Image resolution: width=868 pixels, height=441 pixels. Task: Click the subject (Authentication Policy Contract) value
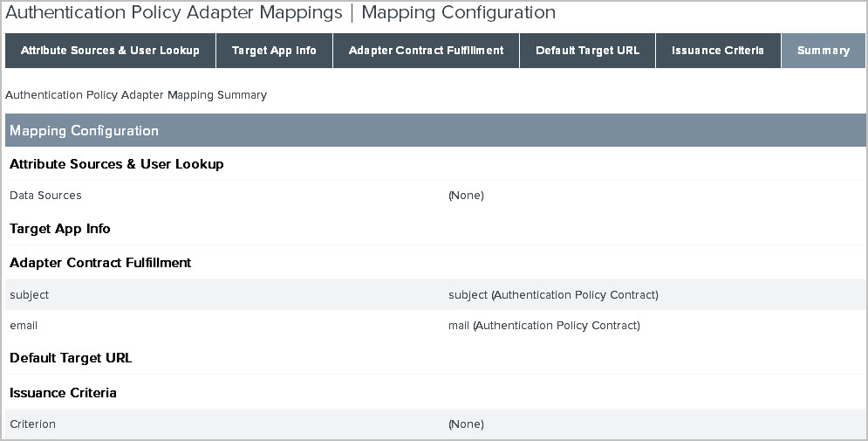553,295
